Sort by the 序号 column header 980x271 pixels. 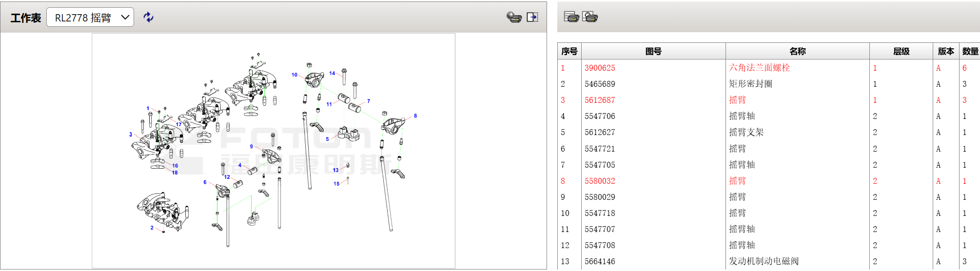[x=569, y=51]
